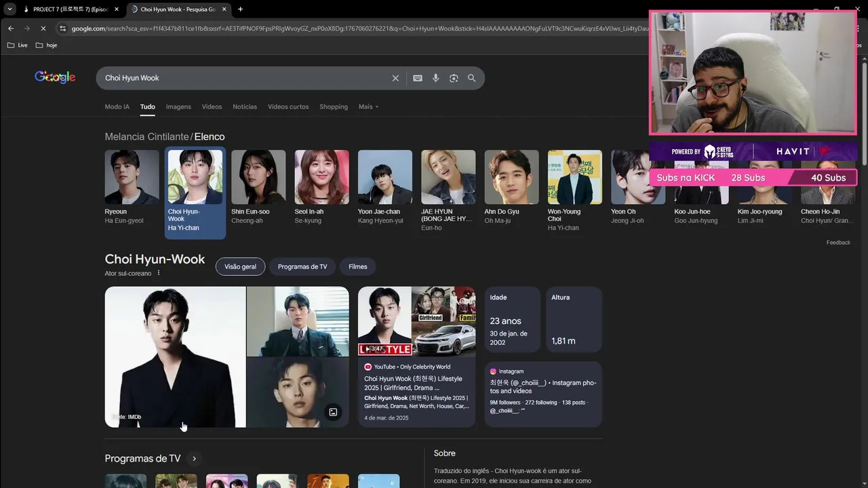Image resolution: width=868 pixels, height=488 pixels.
Task: Click the Google logo
Action: (x=55, y=77)
